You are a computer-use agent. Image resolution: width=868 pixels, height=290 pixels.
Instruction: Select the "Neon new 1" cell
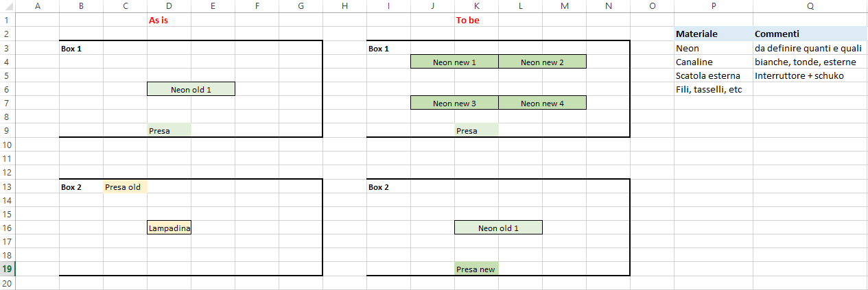click(454, 62)
